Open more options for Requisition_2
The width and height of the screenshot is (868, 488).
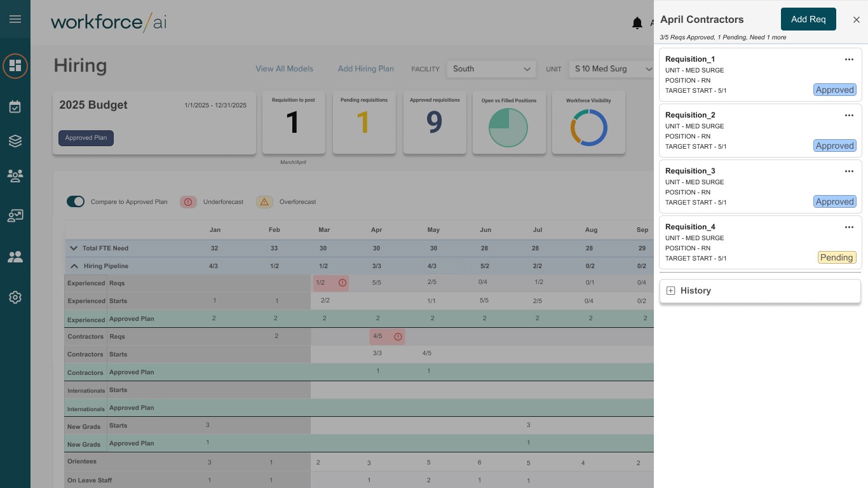coord(849,115)
